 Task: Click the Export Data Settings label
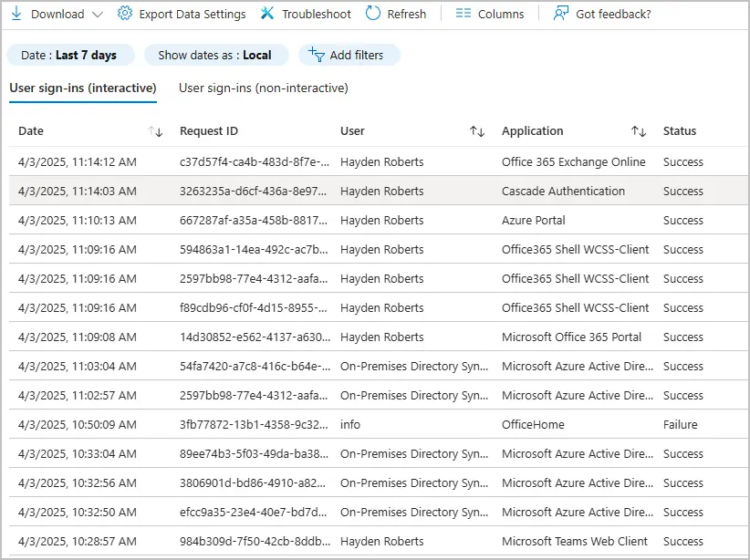tap(193, 15)
